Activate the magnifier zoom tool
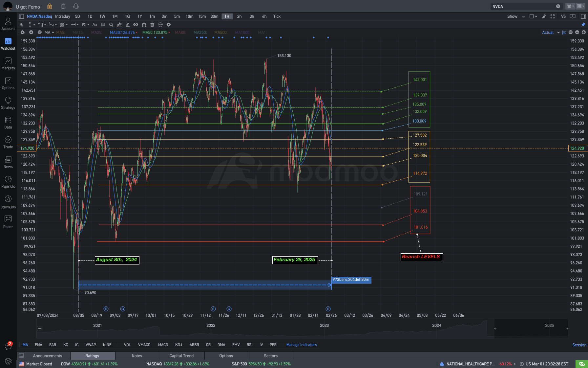This screenshot has width=588, height=368. pyautogui.click(x=111, y=25)
